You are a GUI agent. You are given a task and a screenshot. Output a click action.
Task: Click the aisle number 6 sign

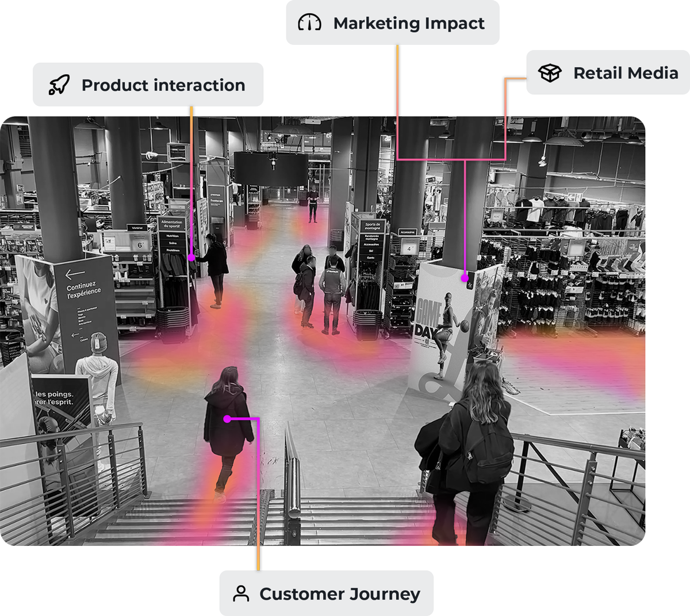[x=140, y=244]
